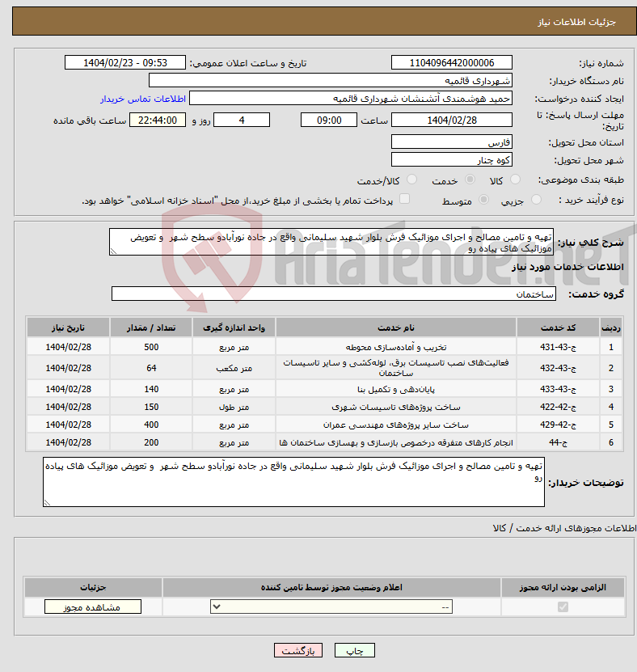Click the متر طول unit cell
The image size is (637, 672).
(x=234, y=407)
